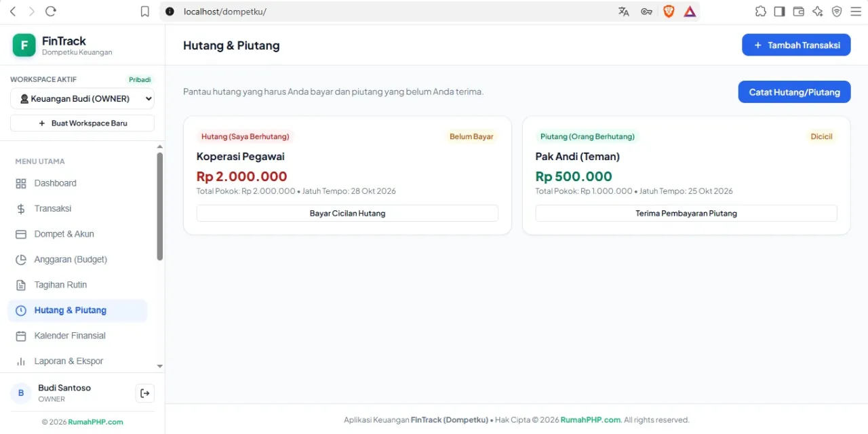
Task: Click Bayar Cicilan Hutang for Koperasi Pegawai
Action: tap(347, 213)
